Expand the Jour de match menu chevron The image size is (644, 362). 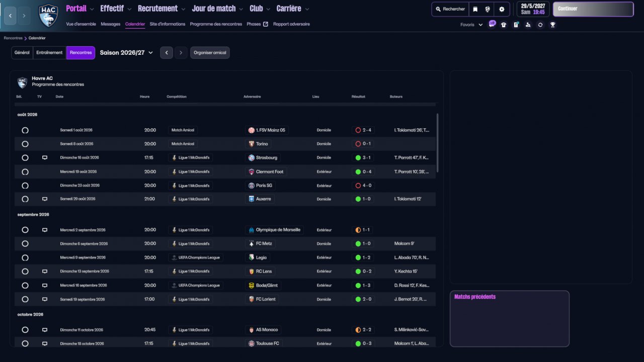242,9
